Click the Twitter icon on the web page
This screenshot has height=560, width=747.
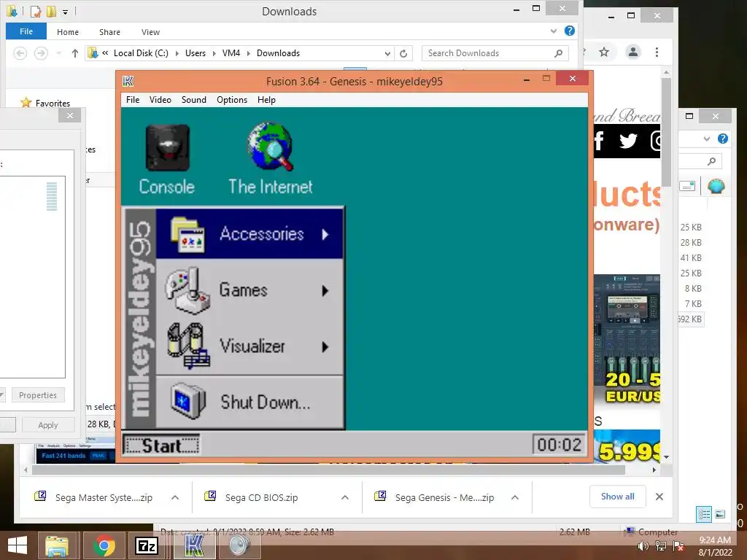pos(628,141)
